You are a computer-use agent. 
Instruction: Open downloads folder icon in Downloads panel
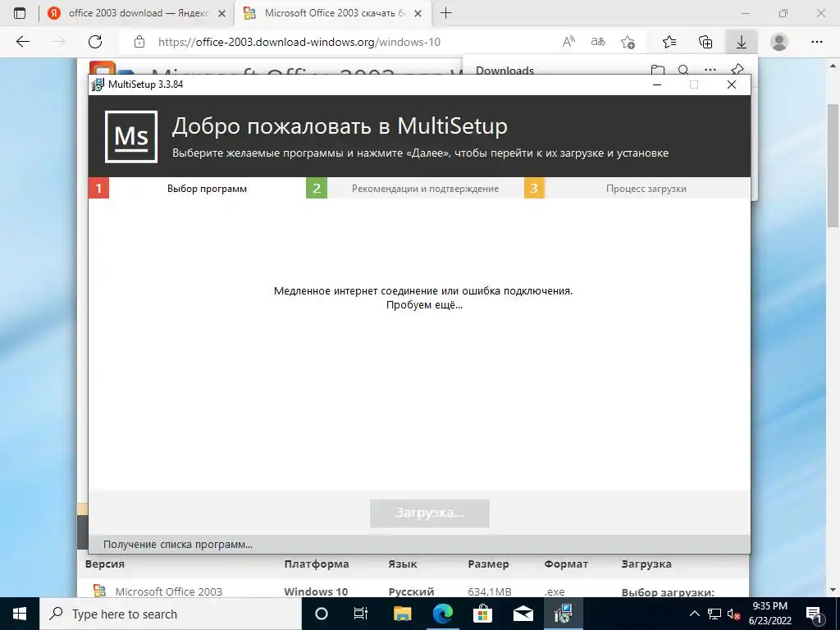tap(658, 70)
